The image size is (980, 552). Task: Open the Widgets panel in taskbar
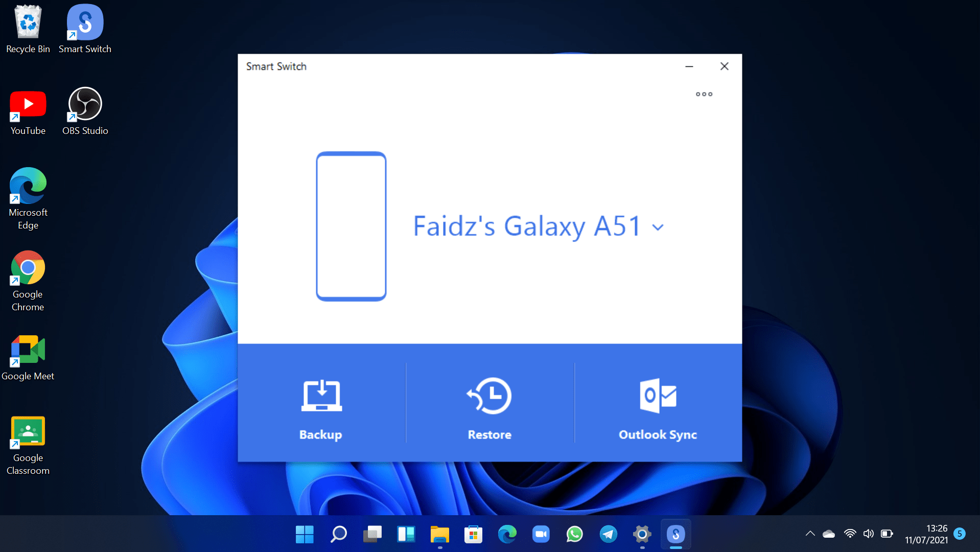(406, 535)
